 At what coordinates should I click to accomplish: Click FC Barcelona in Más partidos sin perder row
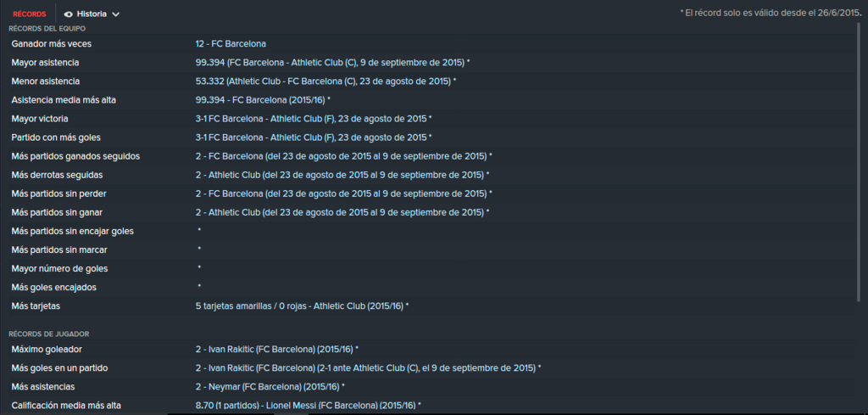tap(236, 194)
